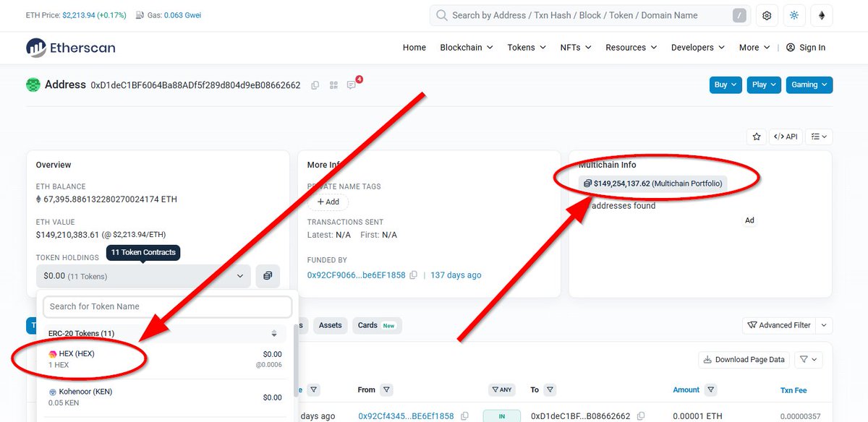Focus the Search for Token Name field
Viewport: 868px width, 422px height.
pos(167,306)
